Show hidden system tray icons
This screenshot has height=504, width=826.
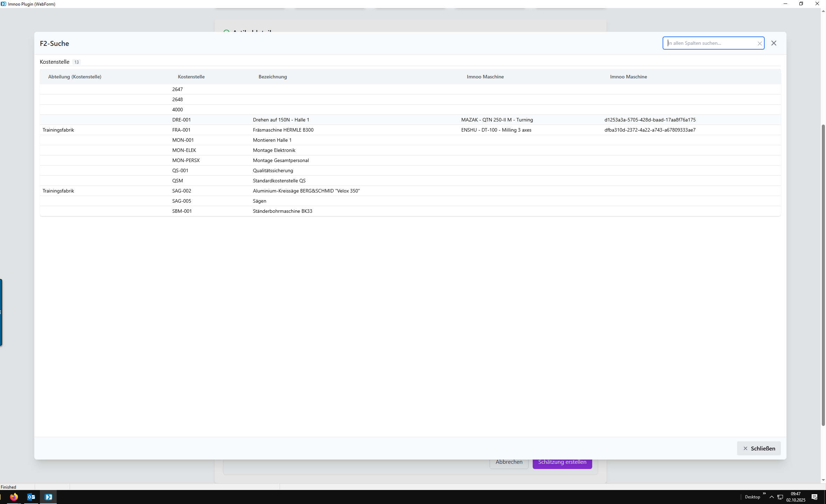click(x=771, y=497)
